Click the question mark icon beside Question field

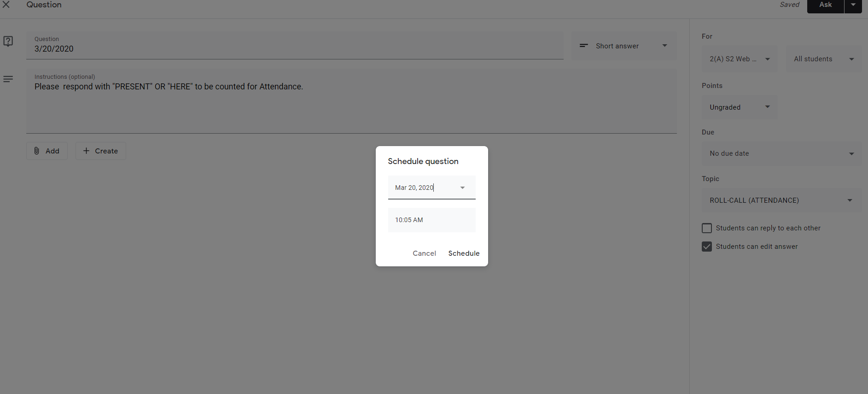(x=8, y=41)
